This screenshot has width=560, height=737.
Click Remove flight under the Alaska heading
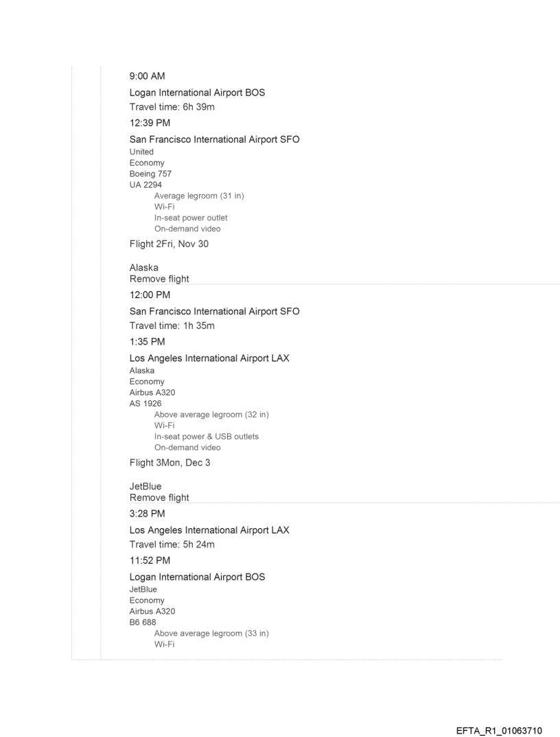click(x=159, y=279)
